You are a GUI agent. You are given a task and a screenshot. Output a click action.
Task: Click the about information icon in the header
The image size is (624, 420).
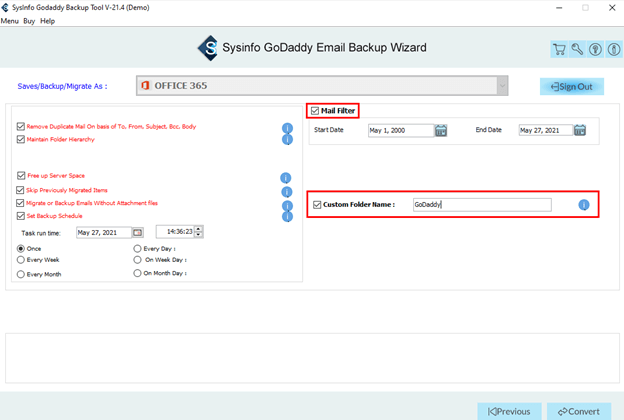pos(614,49)
